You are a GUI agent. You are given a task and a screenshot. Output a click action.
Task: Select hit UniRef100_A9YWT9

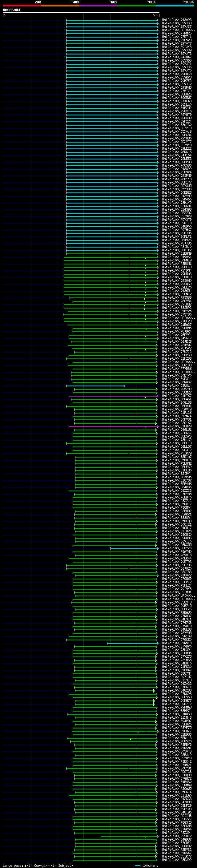pos(177,115)
